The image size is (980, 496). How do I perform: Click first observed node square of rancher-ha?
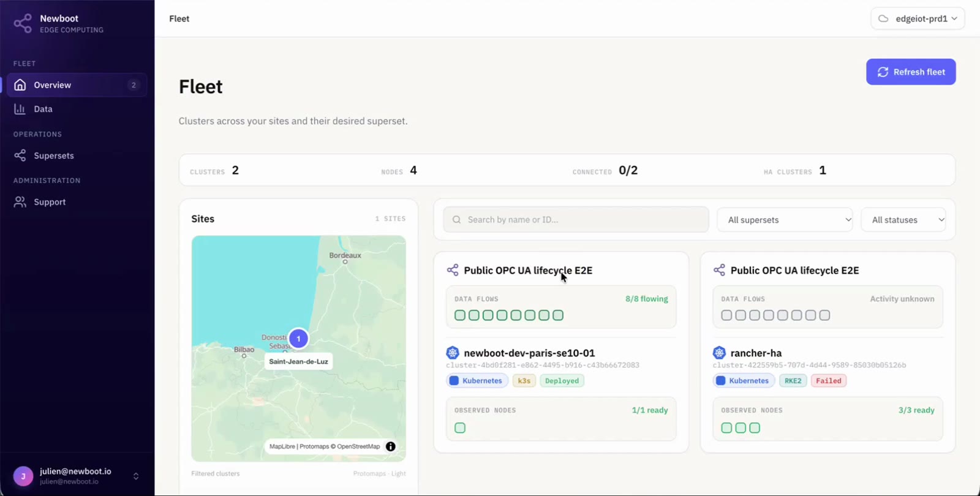pos(726,428)
